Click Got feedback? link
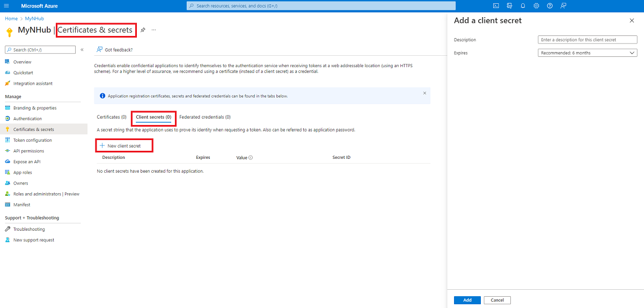The height and width of the screenshot is (308, 644). click(x=115, y=50)
